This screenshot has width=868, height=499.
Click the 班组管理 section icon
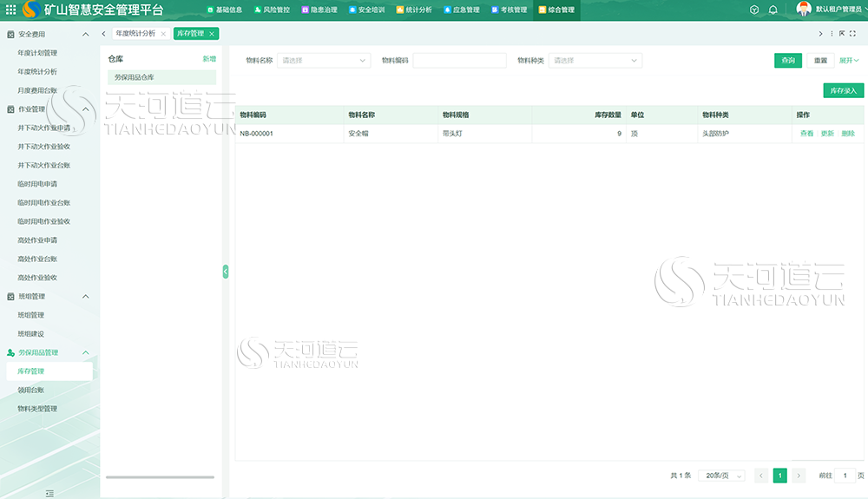coord(10,297)
